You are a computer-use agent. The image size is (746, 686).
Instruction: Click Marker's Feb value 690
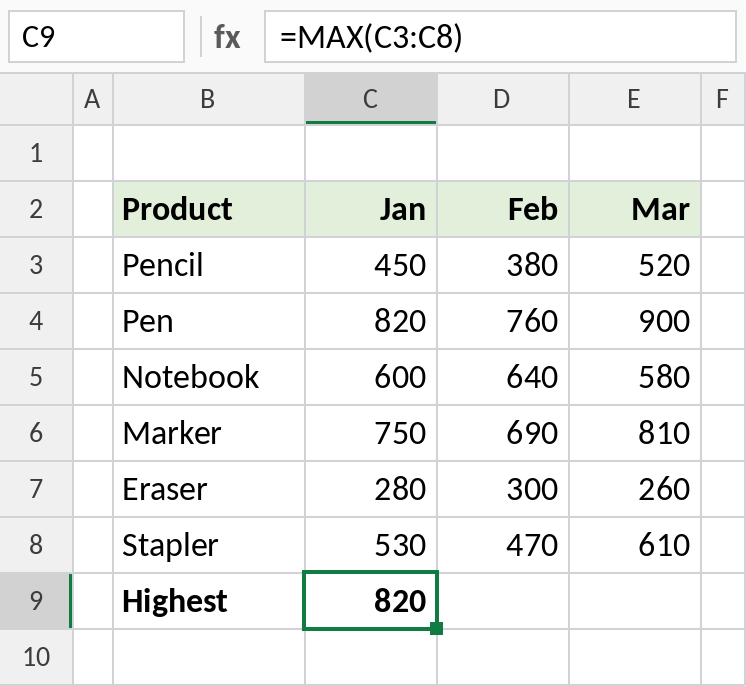(503, 433)
